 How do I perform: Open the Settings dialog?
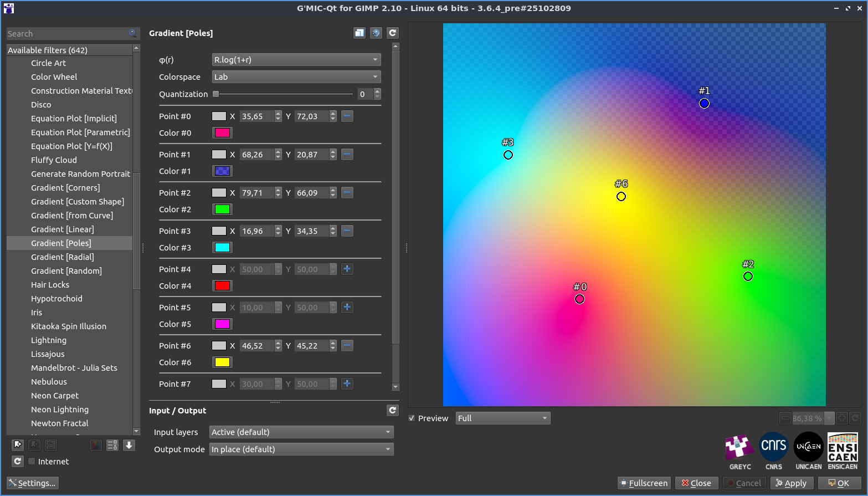(33, 483)
